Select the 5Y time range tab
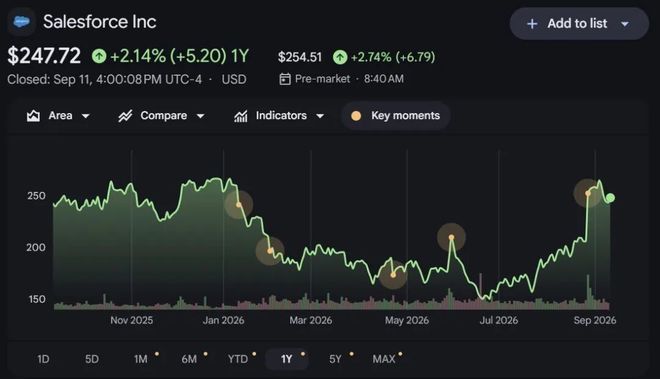 click(x=335, y=359)
